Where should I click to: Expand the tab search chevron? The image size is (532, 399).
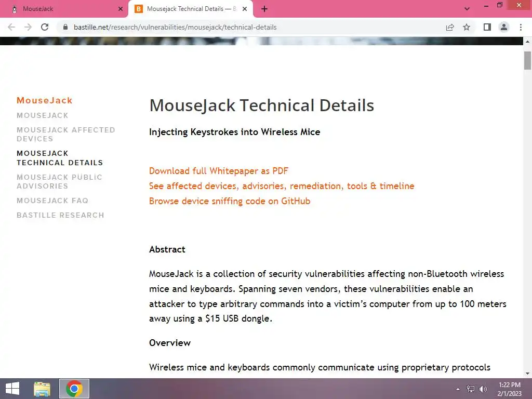pyautogui.click(x=467, y=9)
